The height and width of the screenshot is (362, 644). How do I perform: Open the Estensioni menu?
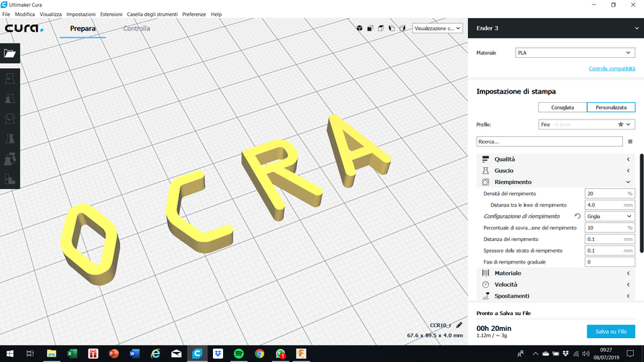[112, 14]
